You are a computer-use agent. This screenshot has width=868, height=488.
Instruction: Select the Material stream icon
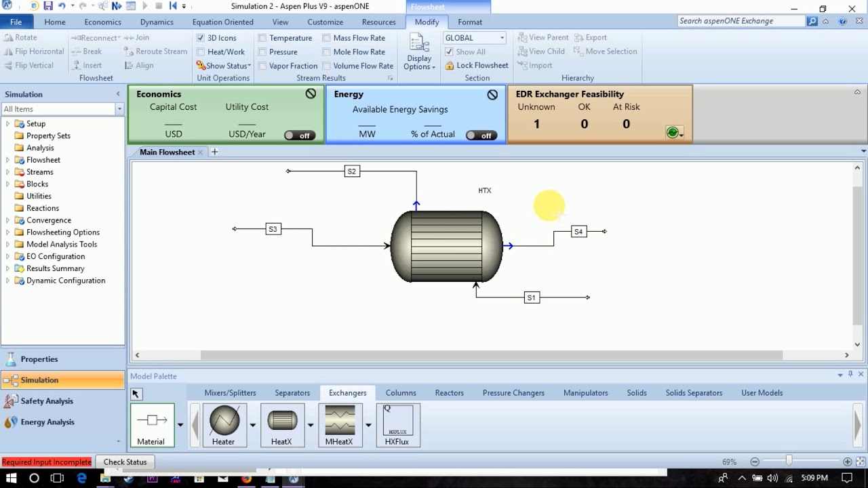click(x=152, y=420)
